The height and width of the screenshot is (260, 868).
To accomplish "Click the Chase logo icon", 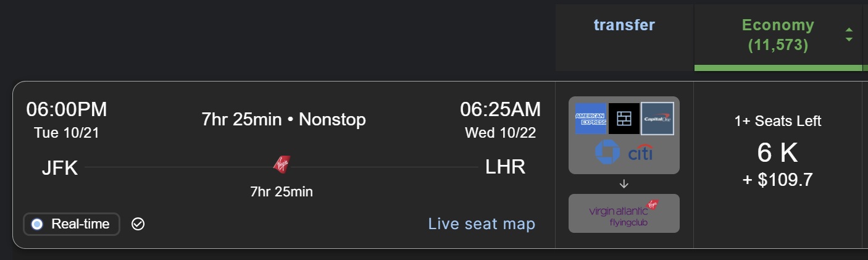I will (607, 153).
